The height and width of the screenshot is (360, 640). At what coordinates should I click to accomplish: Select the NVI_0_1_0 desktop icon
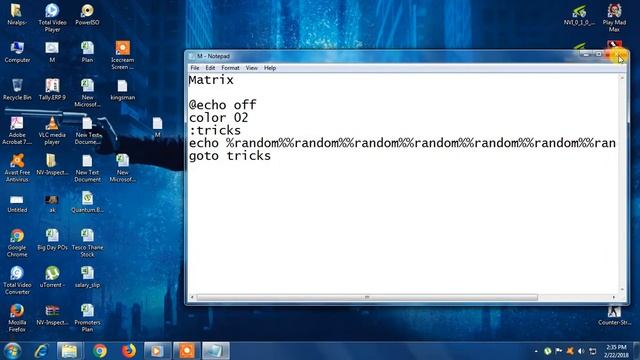[579, 15]
